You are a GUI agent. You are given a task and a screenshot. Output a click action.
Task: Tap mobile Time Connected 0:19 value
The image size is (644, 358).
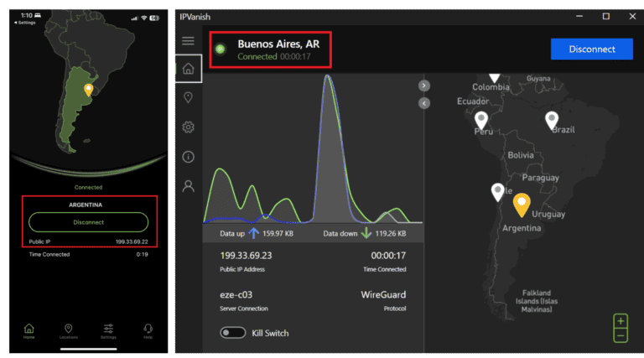tap(142, 255)
